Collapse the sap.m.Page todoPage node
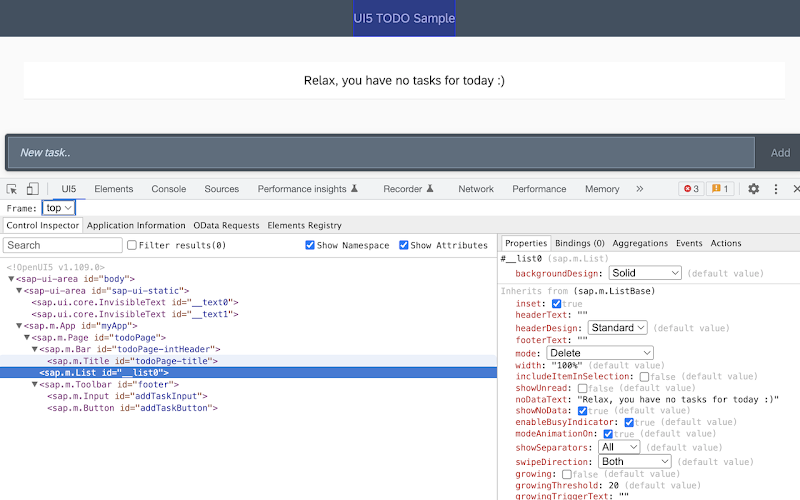 click(x=27, y=338)
